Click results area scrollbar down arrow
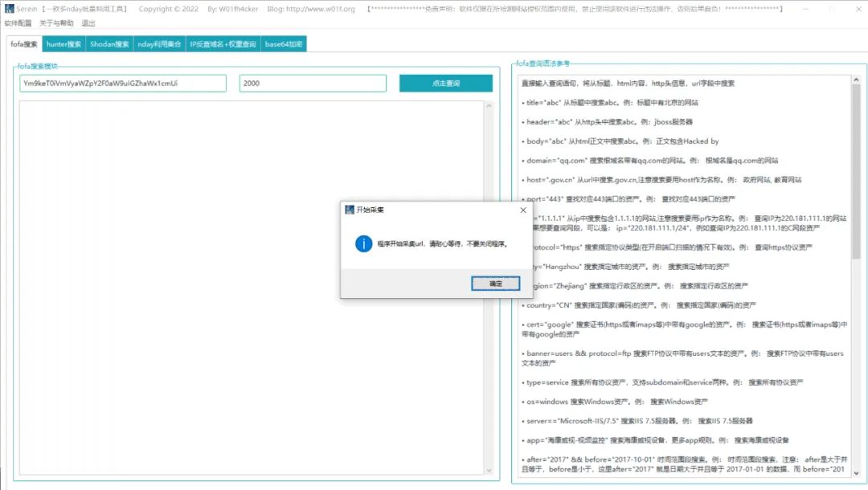The width and height of the screenshot is (868, 490). [489, 471]
